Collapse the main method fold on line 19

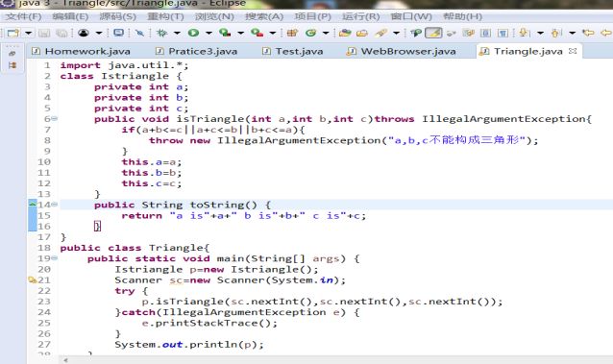(55, 258)
